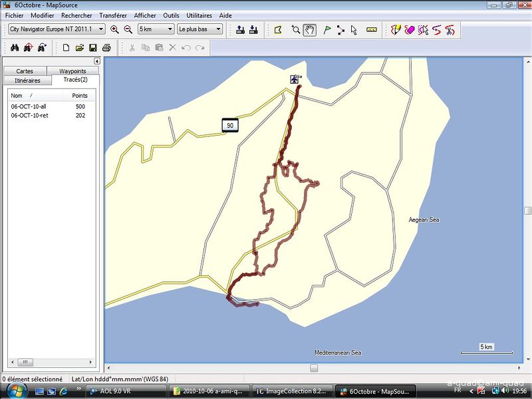
Task: Select the track draw pencil tool
Action: pos(396,29)
